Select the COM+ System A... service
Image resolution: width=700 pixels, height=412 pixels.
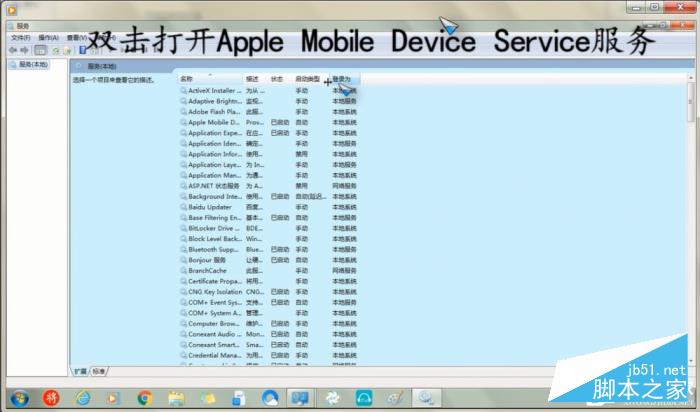coord(268,313)
